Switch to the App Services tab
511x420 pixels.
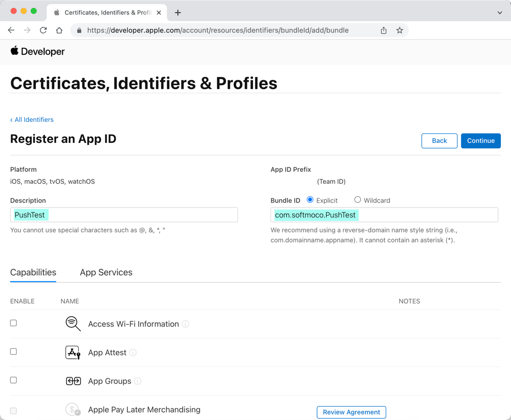click(x=106, y=273)
